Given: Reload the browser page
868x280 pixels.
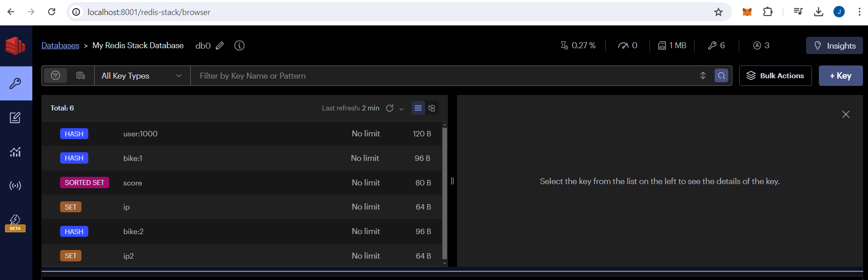Looking at the screenshot, I should tap(52, 12).
